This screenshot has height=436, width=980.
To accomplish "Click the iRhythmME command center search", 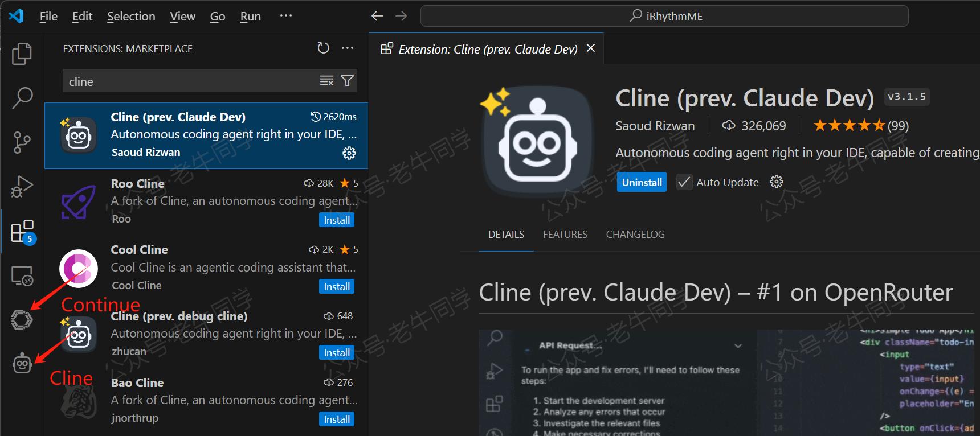I will 664,16.
